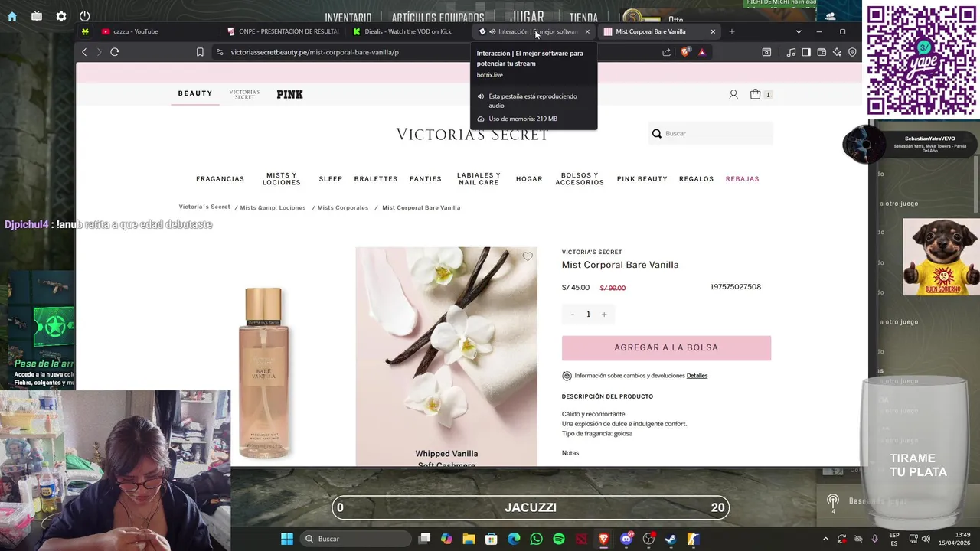The width and height of the screenshot is (980, 551).
Task: Mute Interacción tab audio icon
Action: 492,31
